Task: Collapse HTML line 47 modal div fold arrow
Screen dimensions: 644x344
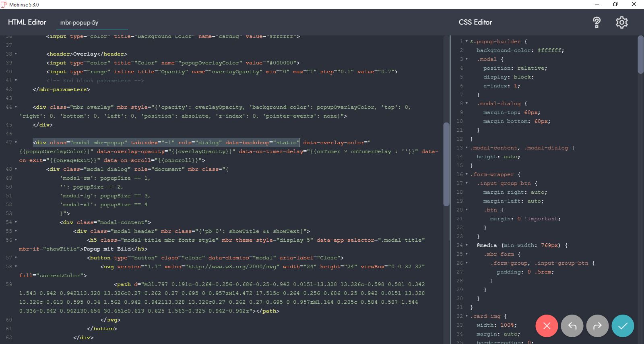Action: [x=16, y=143]
